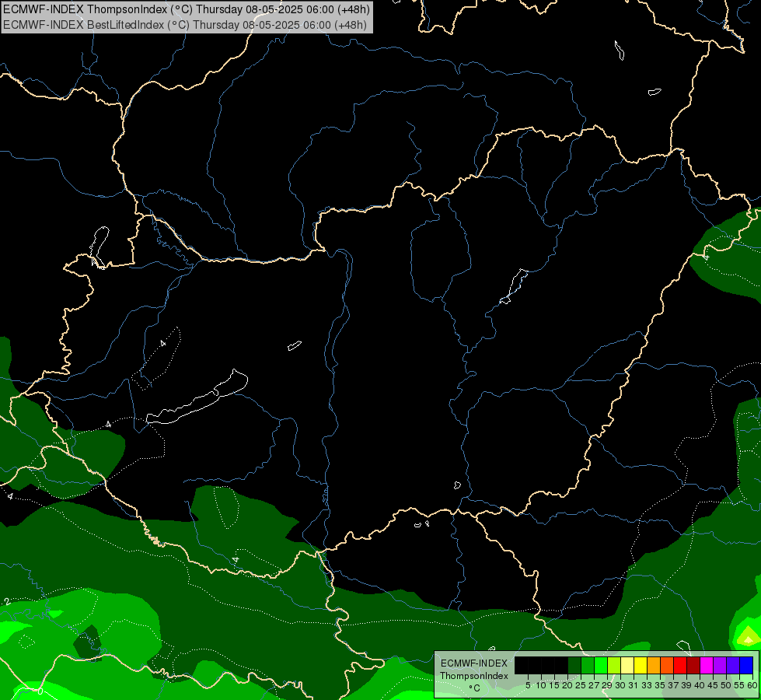The height and width of the screenshot is (700, 761).
Task: Pick the indigo 50–55 legend swatch
Action: (733, 665)
